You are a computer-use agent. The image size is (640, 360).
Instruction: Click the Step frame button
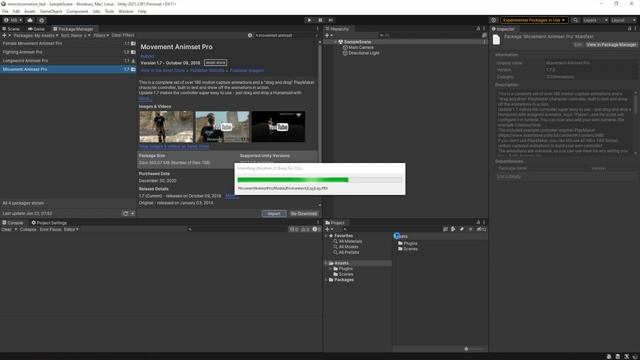[x=331, y=20]
